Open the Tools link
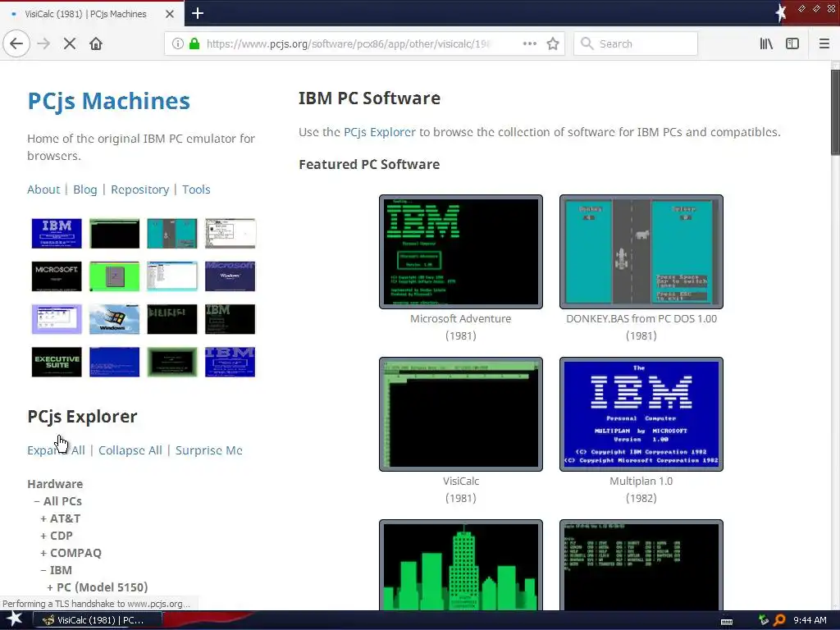840x630 pixels. 196,189
